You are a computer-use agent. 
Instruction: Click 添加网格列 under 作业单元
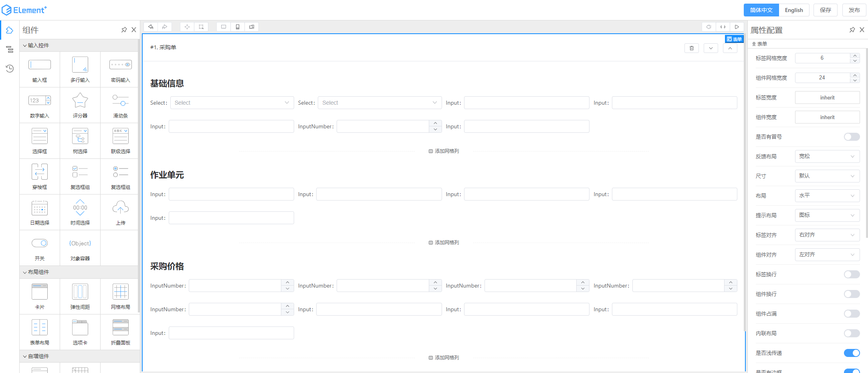click(x=444, y=243)
